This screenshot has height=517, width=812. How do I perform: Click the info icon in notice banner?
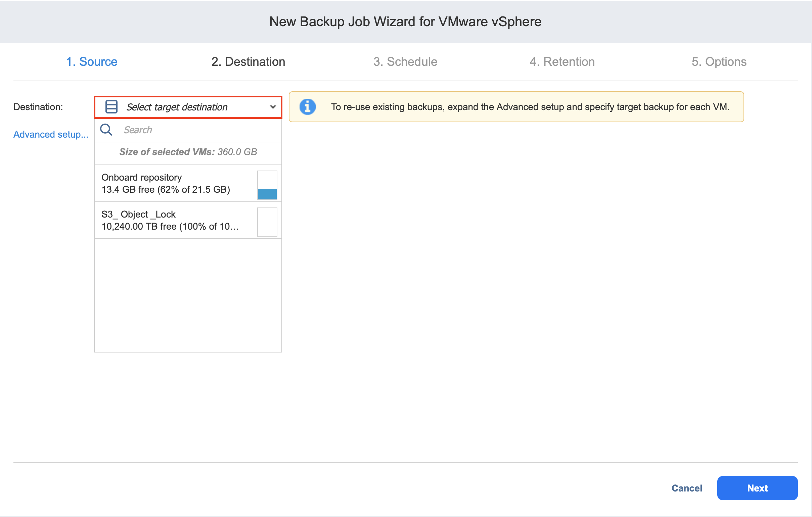[307, 107]
